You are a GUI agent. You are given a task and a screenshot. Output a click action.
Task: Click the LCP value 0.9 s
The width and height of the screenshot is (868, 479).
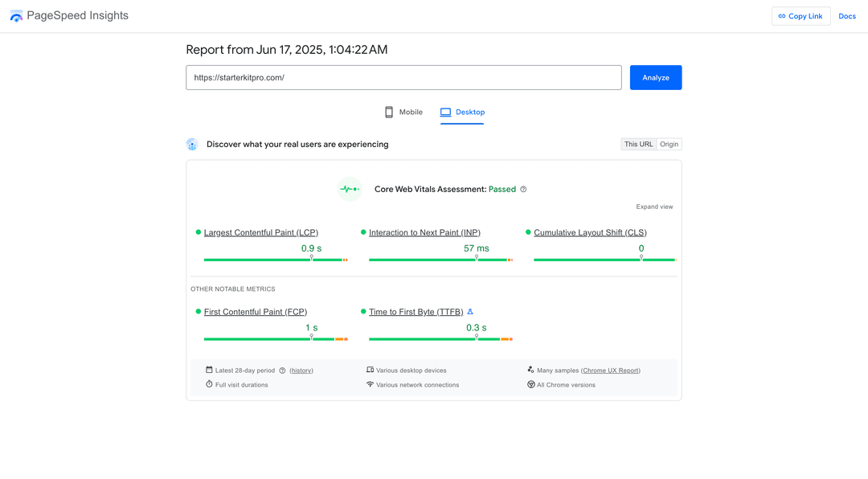(x=311, y=248)
